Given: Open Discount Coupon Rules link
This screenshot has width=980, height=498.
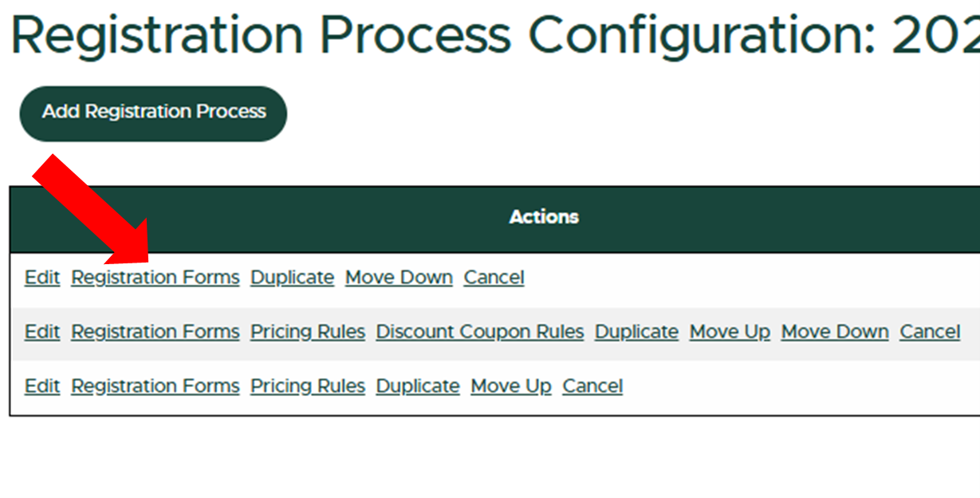Looking at the screenshot, I should point(479,331).
